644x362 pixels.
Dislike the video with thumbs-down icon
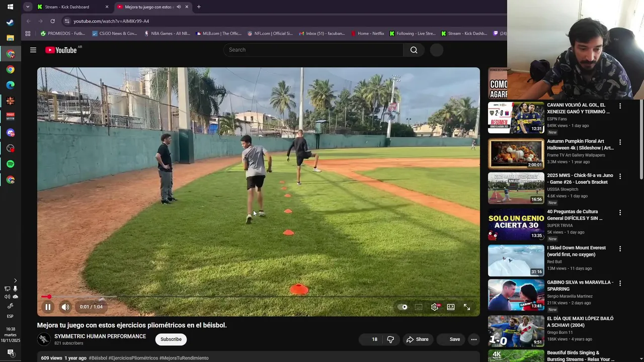[x=390, y=339]
